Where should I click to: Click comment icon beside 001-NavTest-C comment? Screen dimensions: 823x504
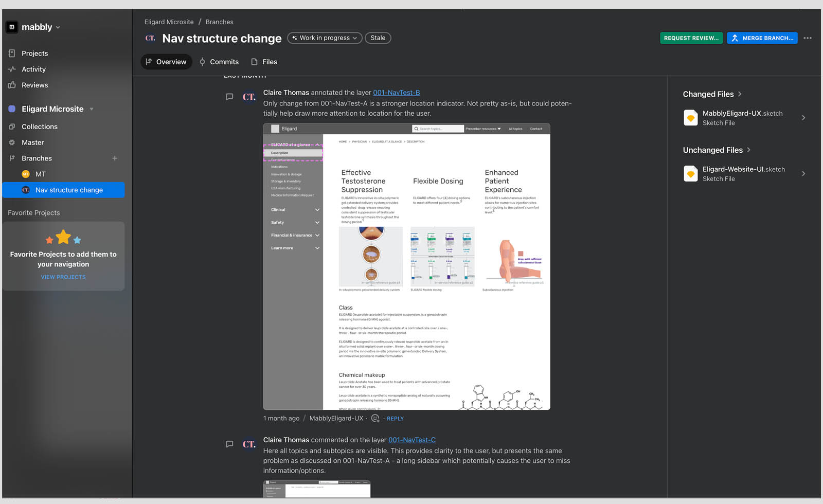(229, 444)
